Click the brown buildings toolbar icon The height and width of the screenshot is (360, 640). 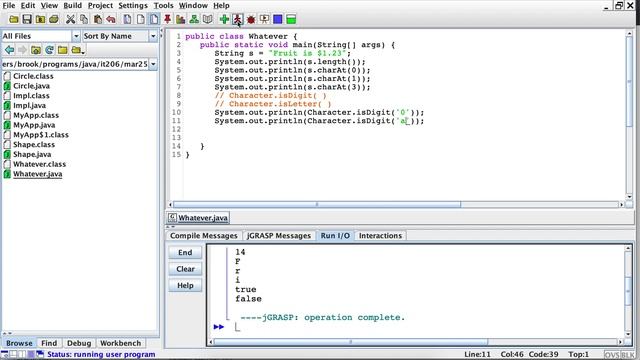181,19
